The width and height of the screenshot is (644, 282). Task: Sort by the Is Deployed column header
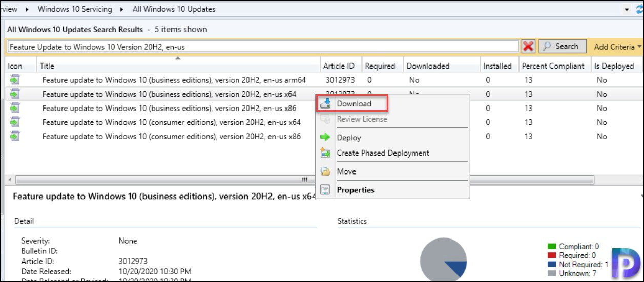click(x=617, y=66)
